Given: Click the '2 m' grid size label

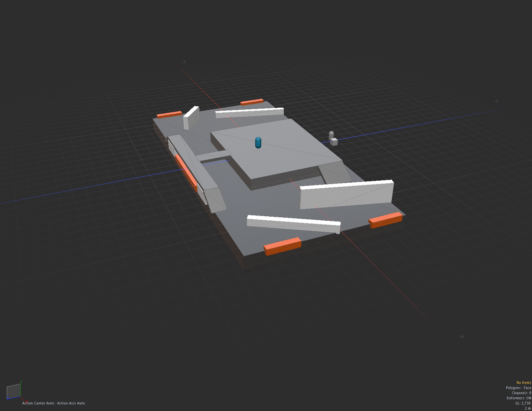Looking at the screenshot, I should pos(528,408).
